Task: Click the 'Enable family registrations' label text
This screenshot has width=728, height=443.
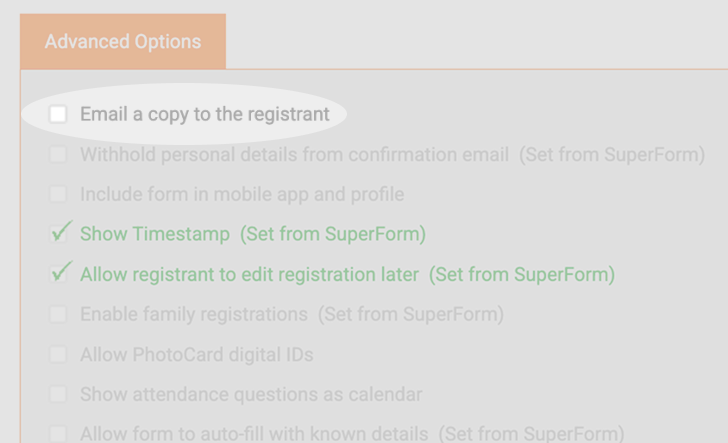Action: coord(194,314)
